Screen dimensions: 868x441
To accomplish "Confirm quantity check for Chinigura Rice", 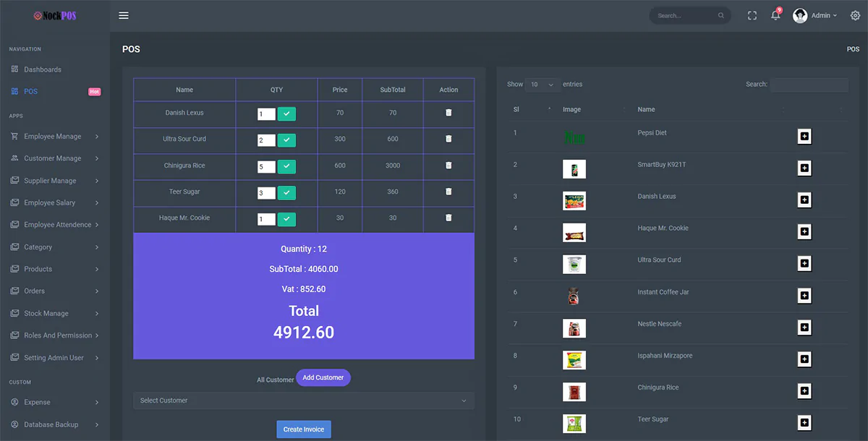I will [286, 166].
